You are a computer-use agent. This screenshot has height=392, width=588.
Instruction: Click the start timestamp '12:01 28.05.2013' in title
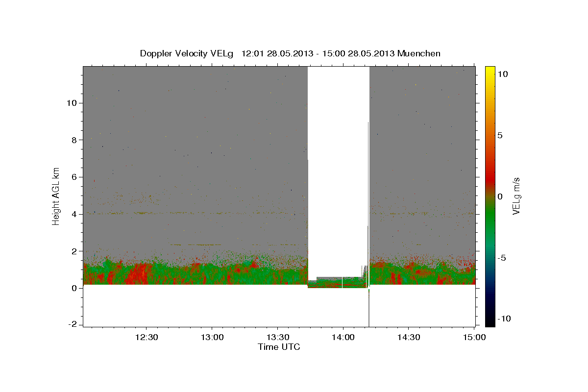click(276, 53)
